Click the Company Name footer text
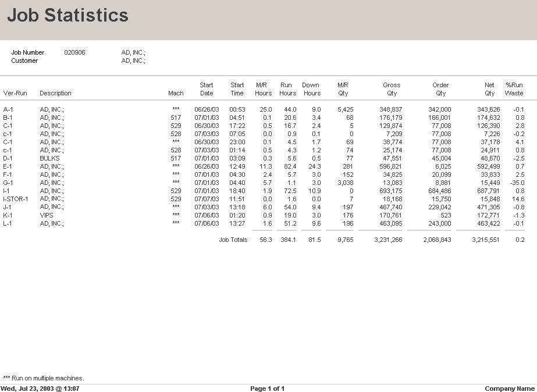The image size is (537, 392). pyautogui.click(x=510, y=389)
